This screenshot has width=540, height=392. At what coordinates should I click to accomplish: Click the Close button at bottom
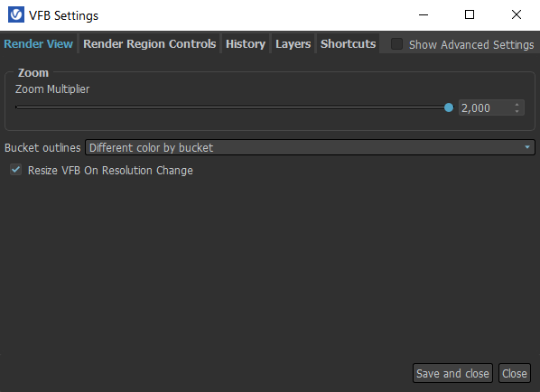tap(515, 373)
